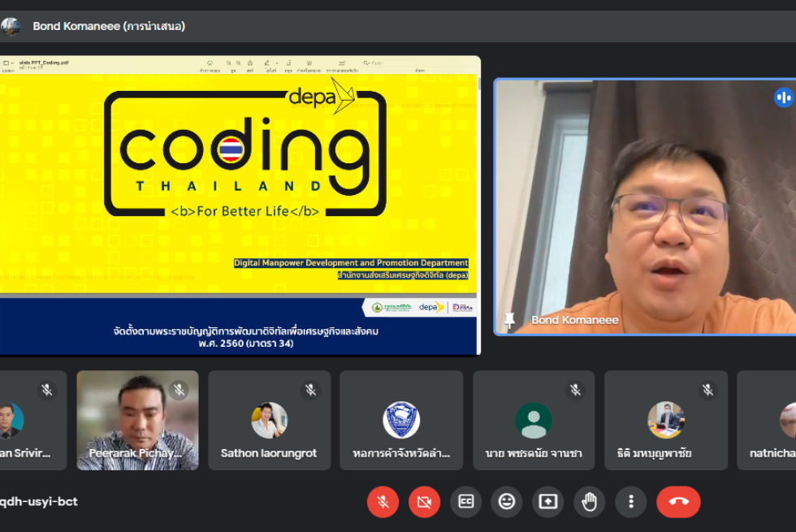Click the Sathon Iaorungrot participant tile
The height and width of the screenshot is (532, 796).
pos(269,420)
